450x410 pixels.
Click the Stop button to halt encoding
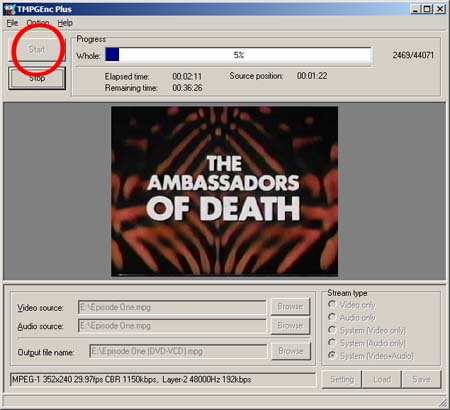pyautogui.click(x=37, y=78)
